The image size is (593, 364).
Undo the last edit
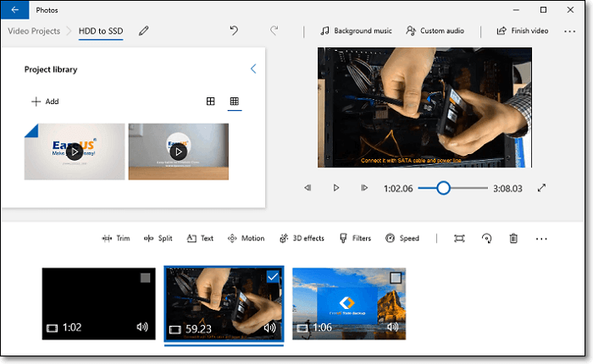(234, 31)
